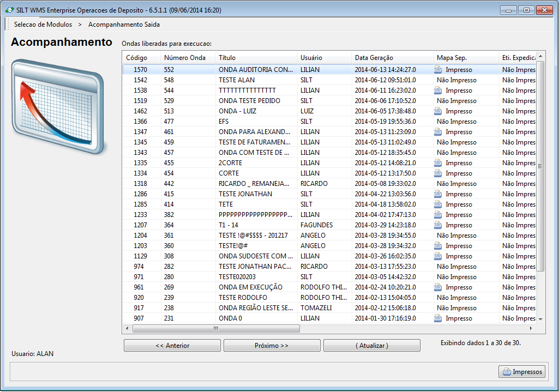The image size is (559, 392).
Task: Click the print icon in TESTE JONATHAN row 1286
Action: tap(438, 194)
